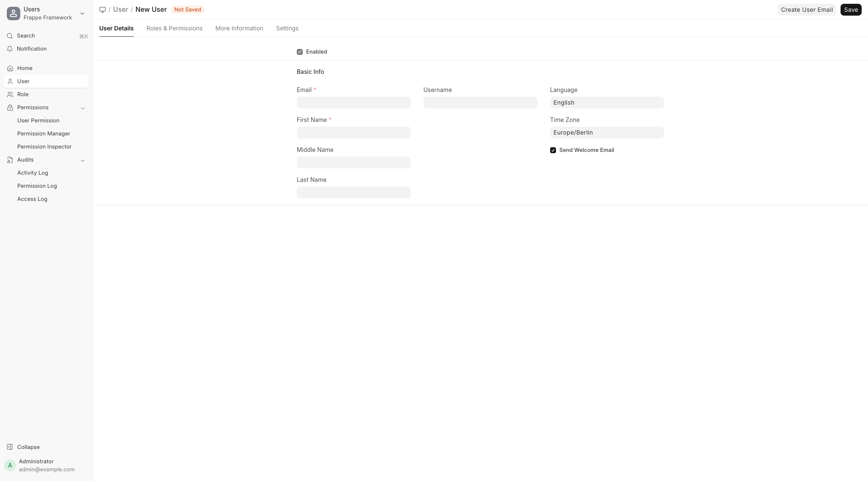
Task: Click the Last Name input field
Action: click(x=354, y=192)
